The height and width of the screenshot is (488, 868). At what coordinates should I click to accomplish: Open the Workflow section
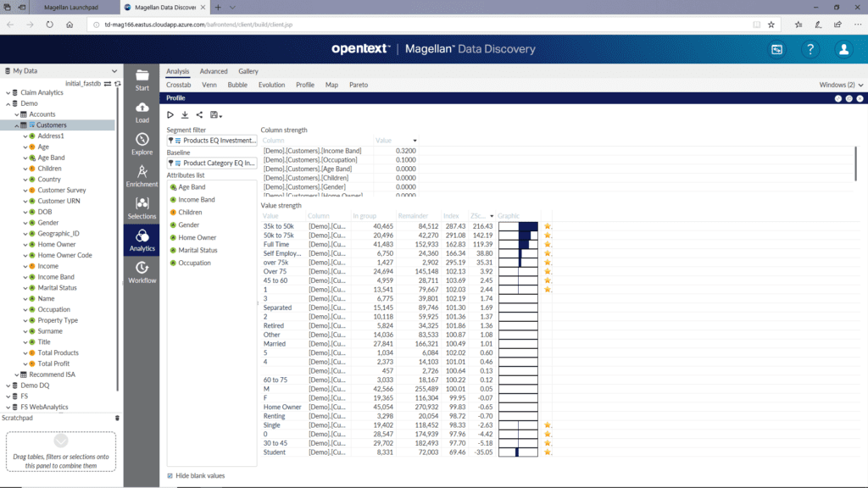pos(142,273)
